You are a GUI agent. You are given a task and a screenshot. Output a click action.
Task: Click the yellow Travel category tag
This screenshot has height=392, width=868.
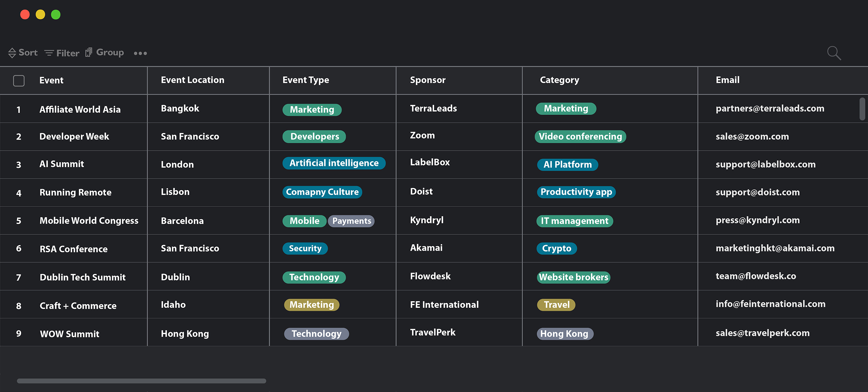point(556,305)
